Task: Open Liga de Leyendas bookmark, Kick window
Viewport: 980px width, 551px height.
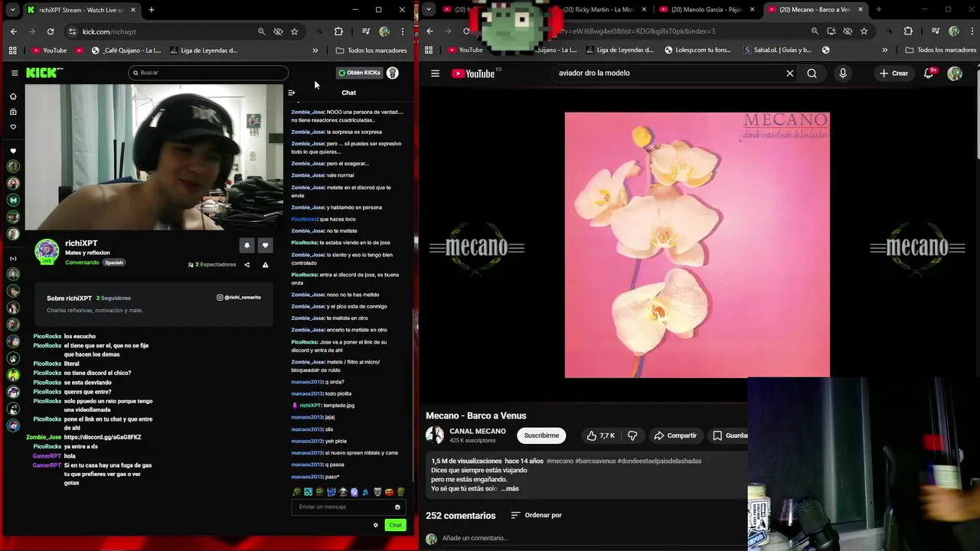Action: (x=204, y=51)
